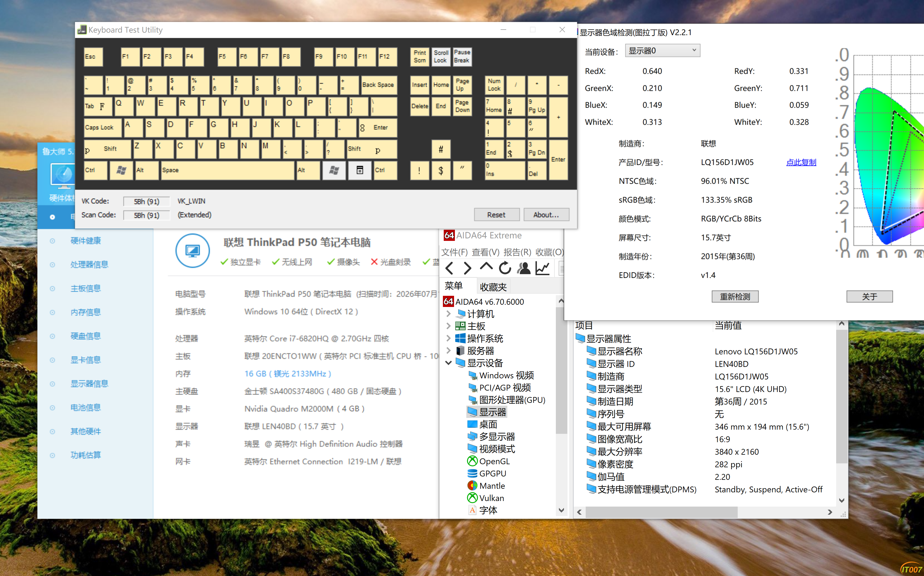Image resolution: width=924 pixels, height=576 pixels.
Task: Click the AIDA64 horizontal scrollbar thumb
Action: pos(662,512)
